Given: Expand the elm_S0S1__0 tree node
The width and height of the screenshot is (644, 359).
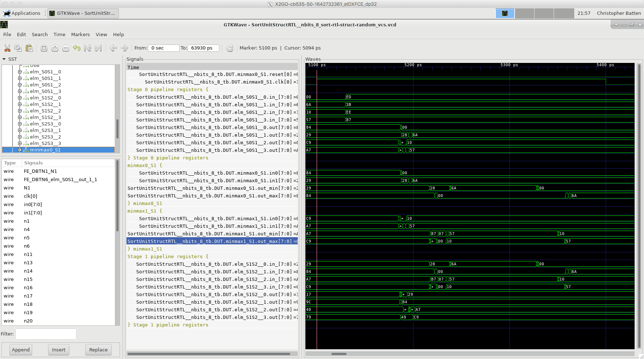Looking at the screenshot, I should [x=20, y=72].
